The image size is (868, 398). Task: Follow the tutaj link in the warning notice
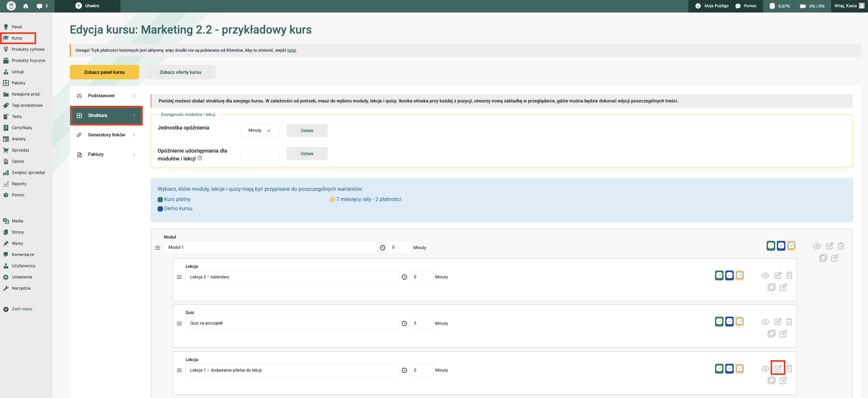coord(291,50)
